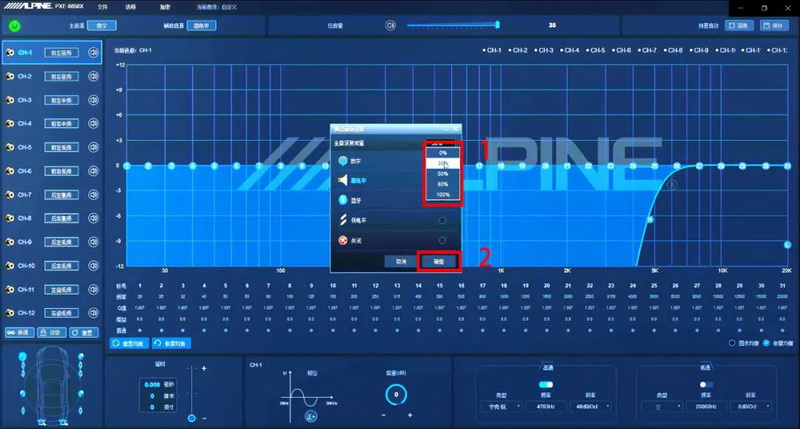This screenshot has width=800, height=429.
Task: Mute channel CH-12 speaker icon
Action: coord(93,313)
